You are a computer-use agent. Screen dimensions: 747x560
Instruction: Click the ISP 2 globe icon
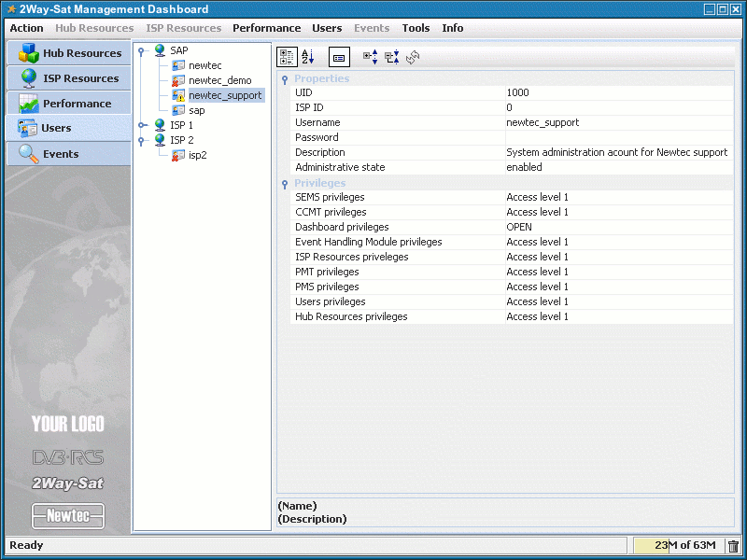click(x=160, y=139)
